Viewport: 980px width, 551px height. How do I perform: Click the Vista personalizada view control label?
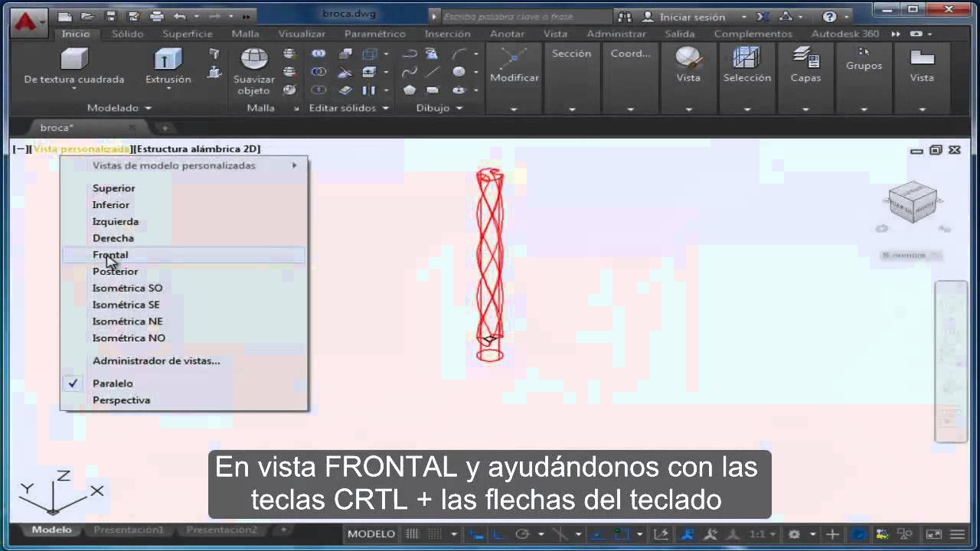(x=81, y=149)
